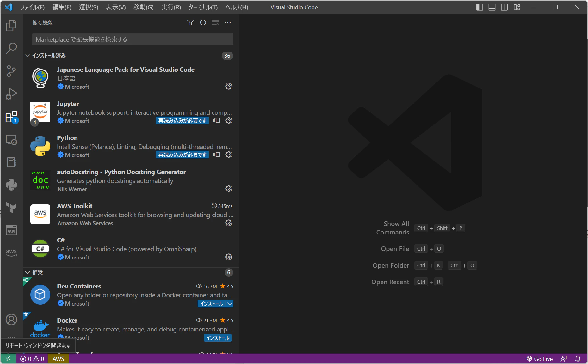The width and height of the screenshot is (588, 364).
Task: Open the Dev Containers extension logo
Action: point(40,294)
